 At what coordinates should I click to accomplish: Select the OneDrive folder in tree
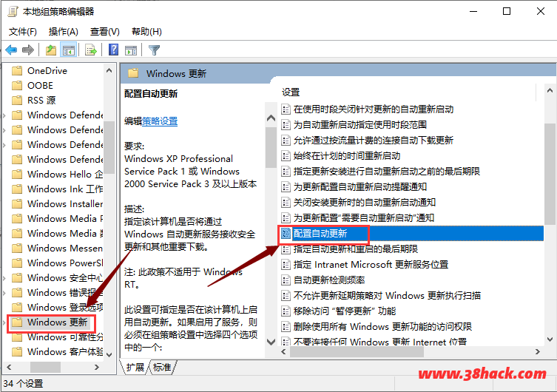coord(47,71)
